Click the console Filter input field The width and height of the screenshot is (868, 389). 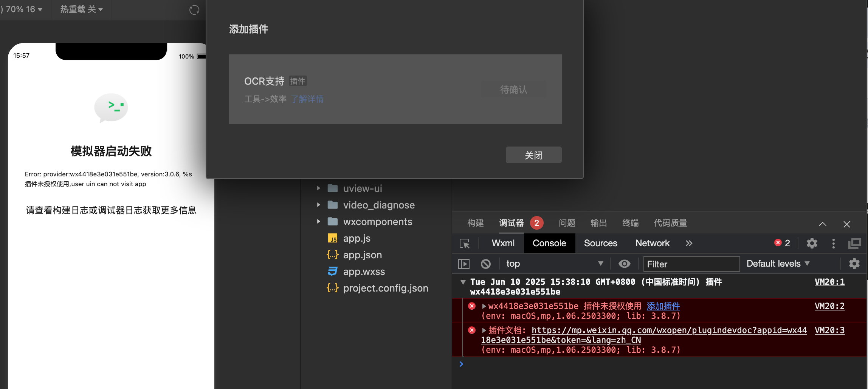tap(691, 264)
